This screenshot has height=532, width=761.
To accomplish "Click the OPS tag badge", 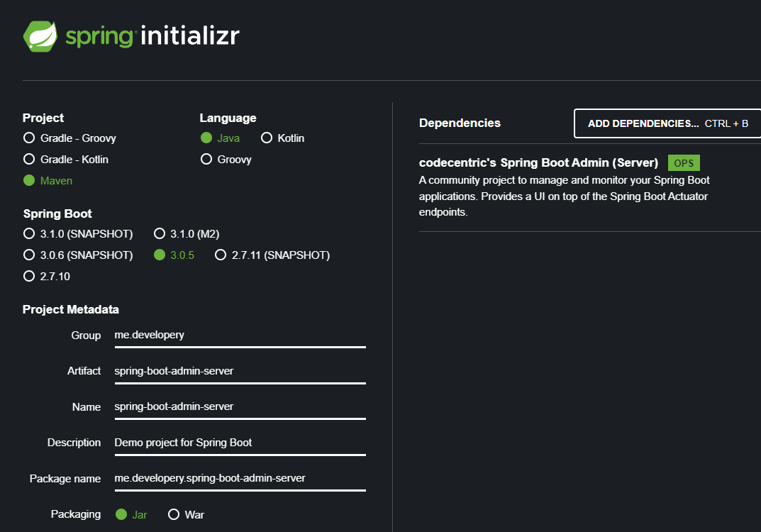I will click(x=684, y=163).
